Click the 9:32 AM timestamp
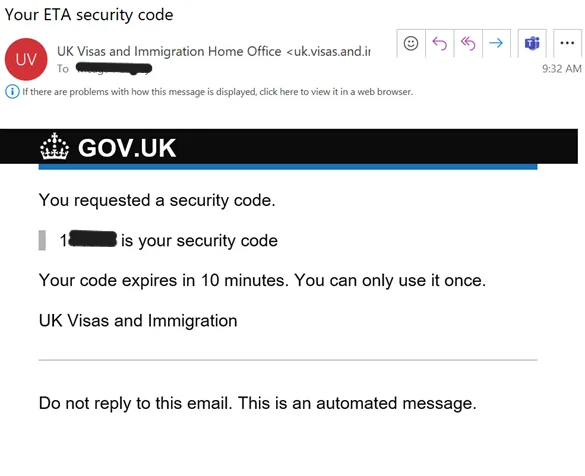 click(561, 69)
